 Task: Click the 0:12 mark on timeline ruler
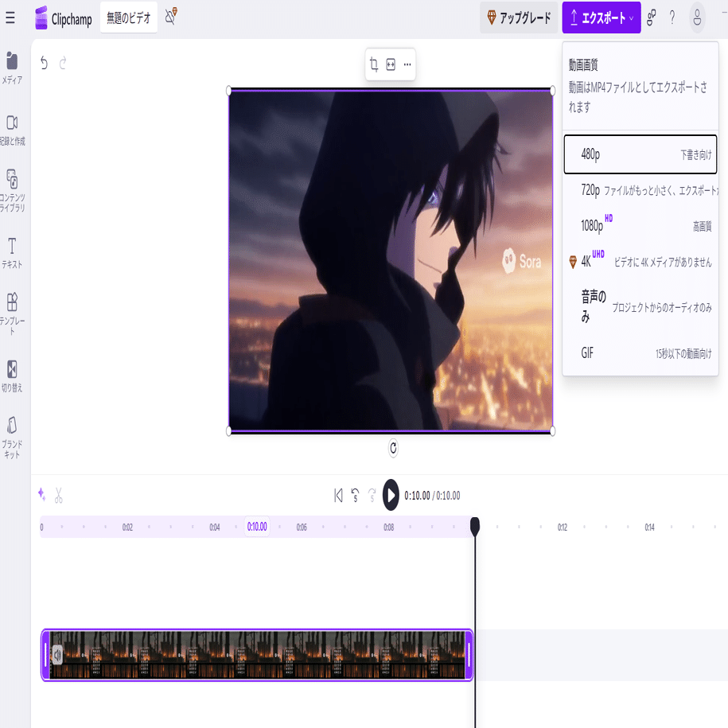[563, 527]
